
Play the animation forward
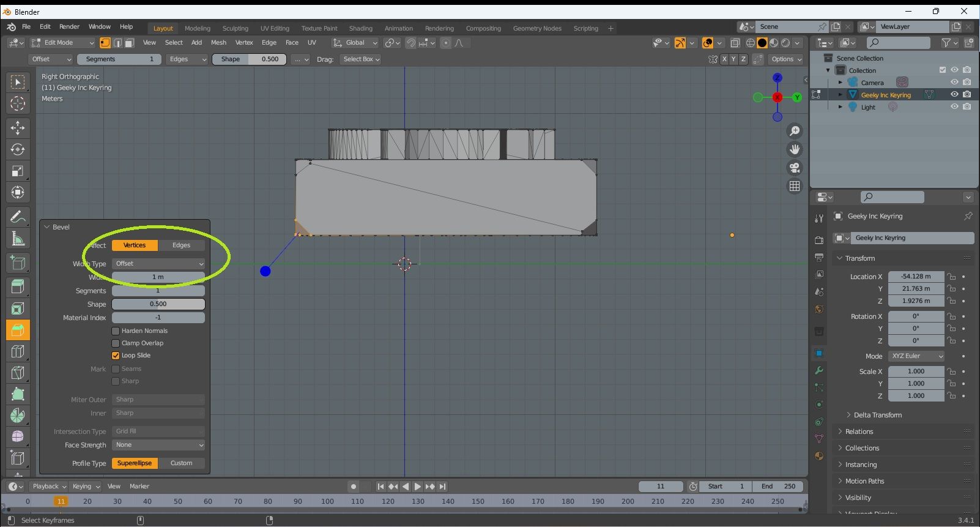click(418, 487)
